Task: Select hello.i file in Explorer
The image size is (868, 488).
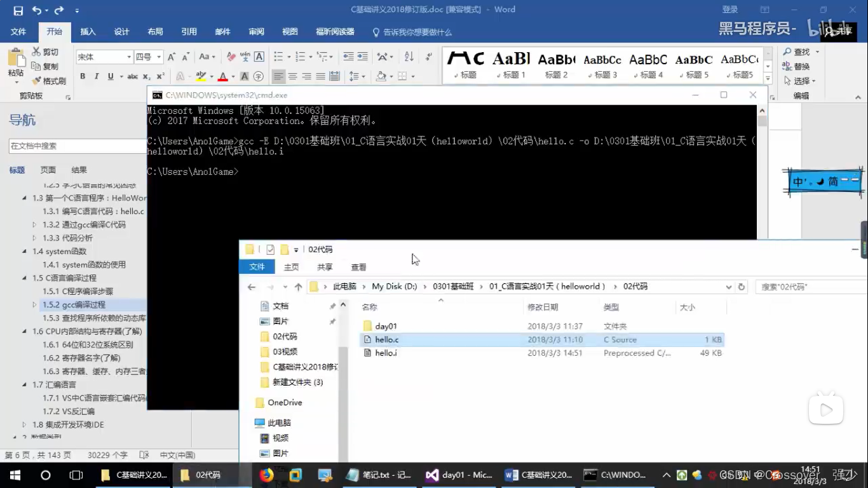Action: pos(386,353)
